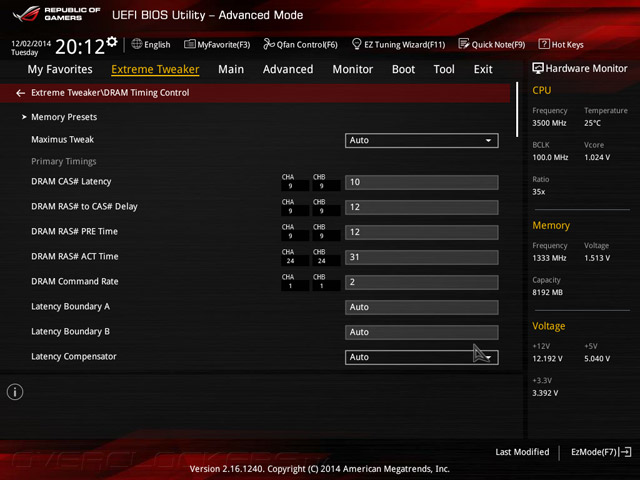Switch to the My Favorites tab

coord(60,69)
